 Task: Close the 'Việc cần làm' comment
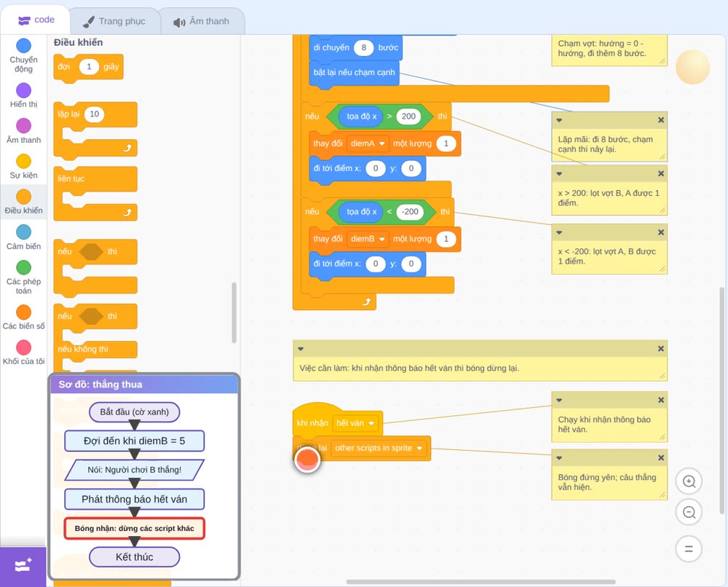point(661,349)
